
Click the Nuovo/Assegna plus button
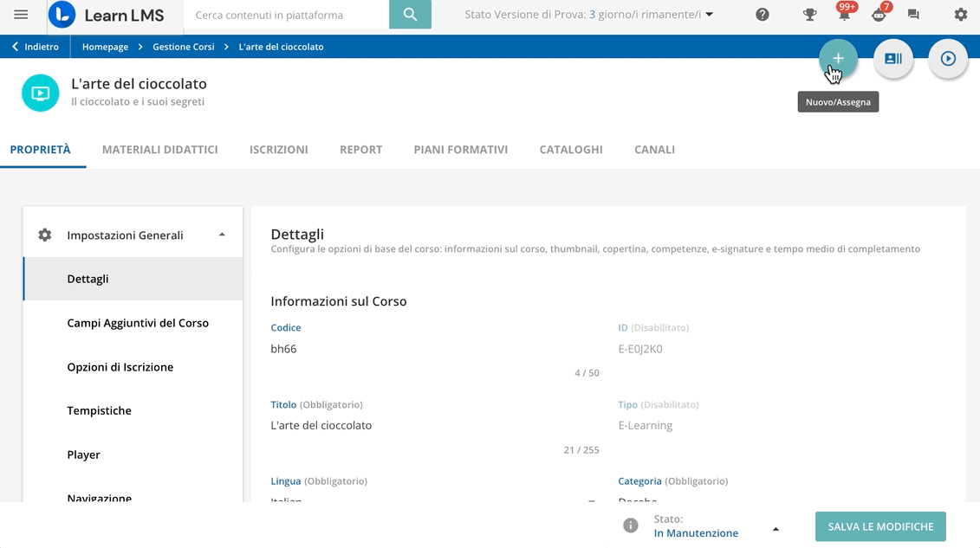coord(838,59)
